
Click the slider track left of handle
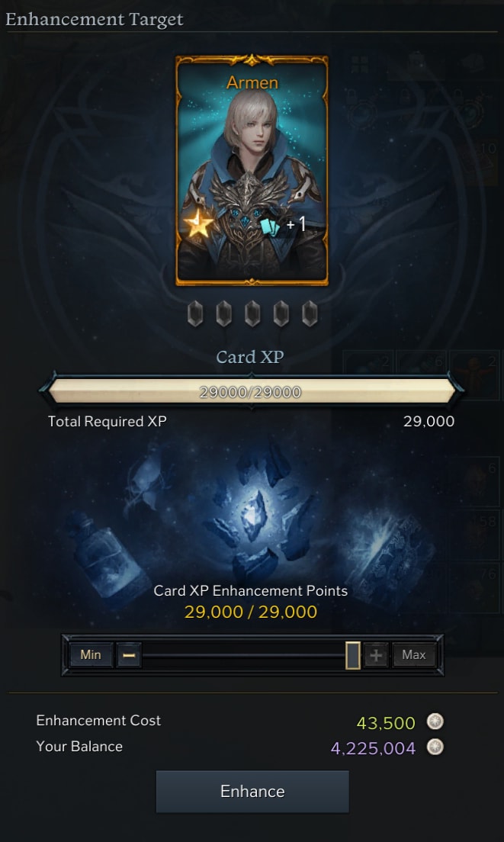pos(244,654)
